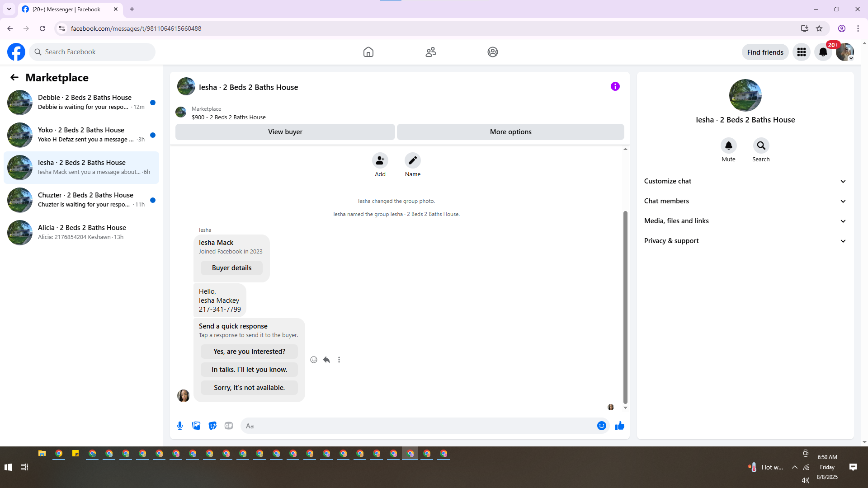This screenshot has width=868, height=488.
Task: Open the Facebook Home tab
Action: [368, 52]
